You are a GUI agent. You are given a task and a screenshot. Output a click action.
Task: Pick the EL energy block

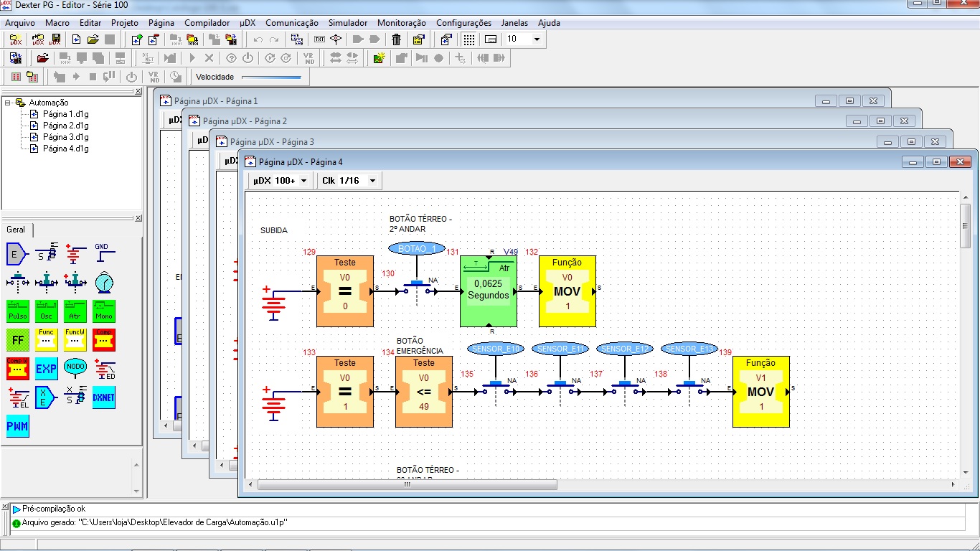coord(17,397)
